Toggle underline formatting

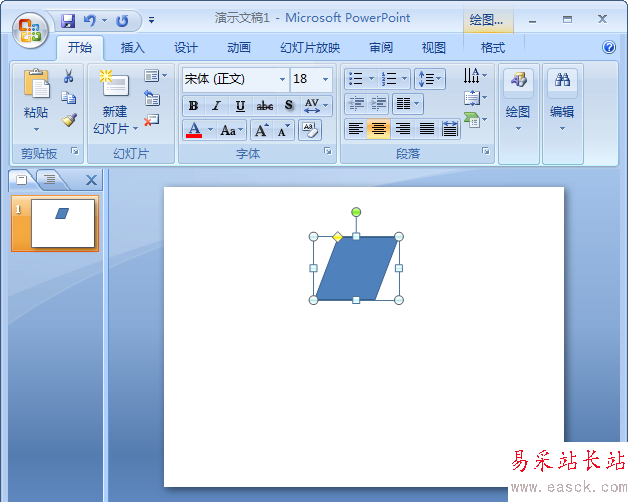[240, 106]
